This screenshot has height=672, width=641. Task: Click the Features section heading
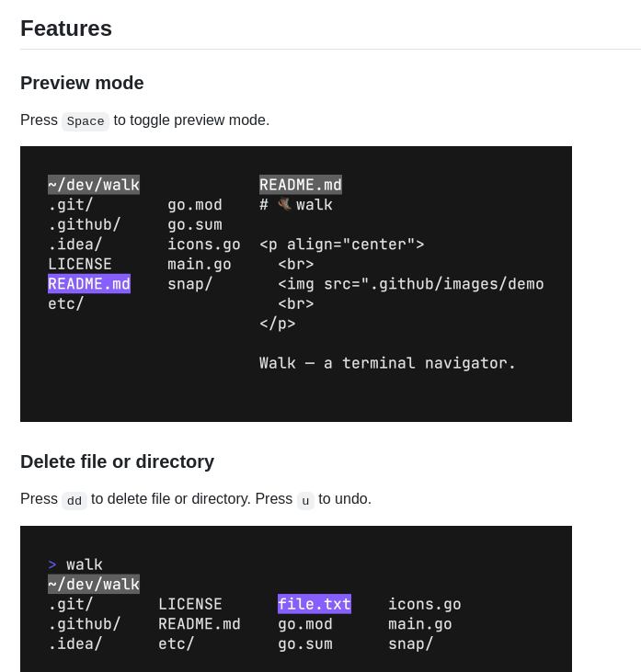66,28
